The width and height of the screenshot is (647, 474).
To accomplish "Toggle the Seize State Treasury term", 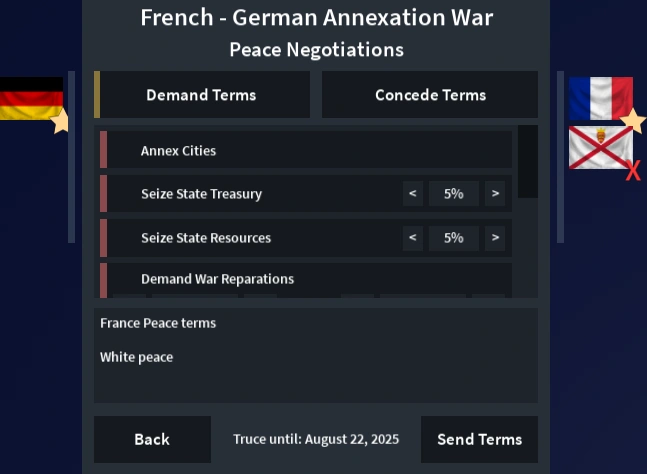I will (x=201, y=194).
